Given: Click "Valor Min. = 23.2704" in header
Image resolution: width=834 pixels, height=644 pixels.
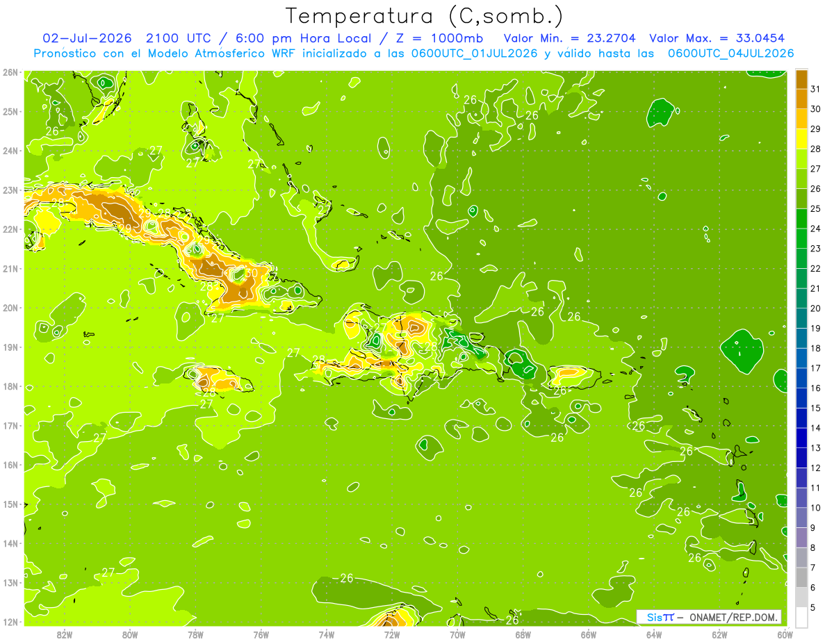Looking at the screenshot, I should pyautogui.click(x=569, y=38).
